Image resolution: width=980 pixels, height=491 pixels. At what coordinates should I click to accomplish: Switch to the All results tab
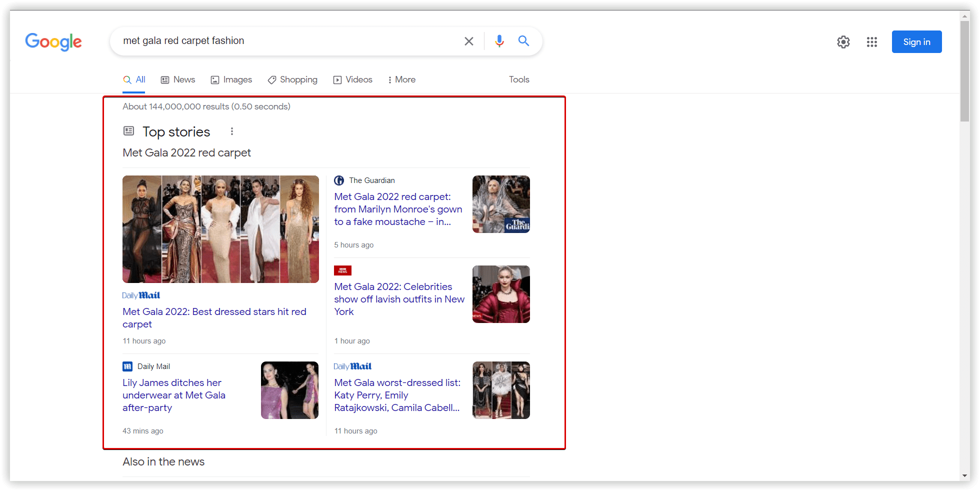click(134, 80)
